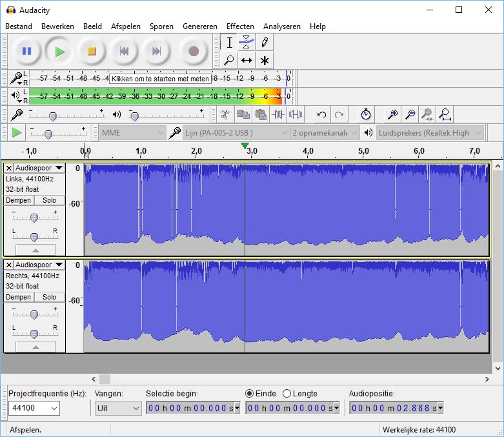Select the Time Shift tool

coord(246,61)
